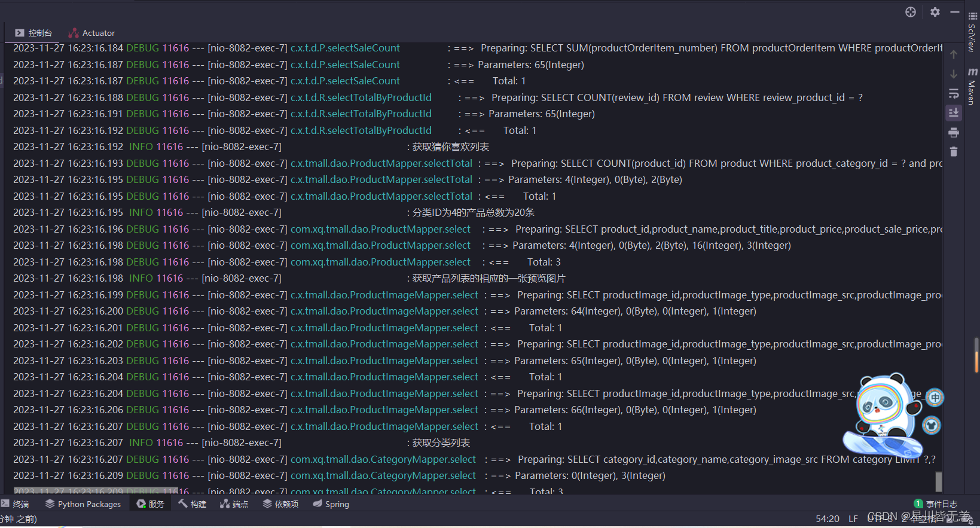The image size is (980, 528).
Task: Open the Python Packages tool window
Action: point(83,504)
